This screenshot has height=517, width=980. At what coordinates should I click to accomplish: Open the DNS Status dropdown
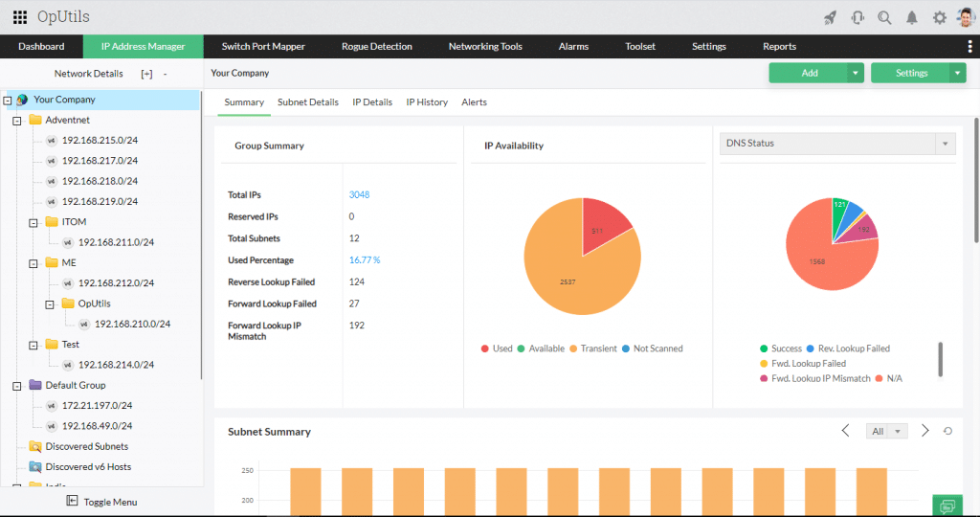(837, 144)
